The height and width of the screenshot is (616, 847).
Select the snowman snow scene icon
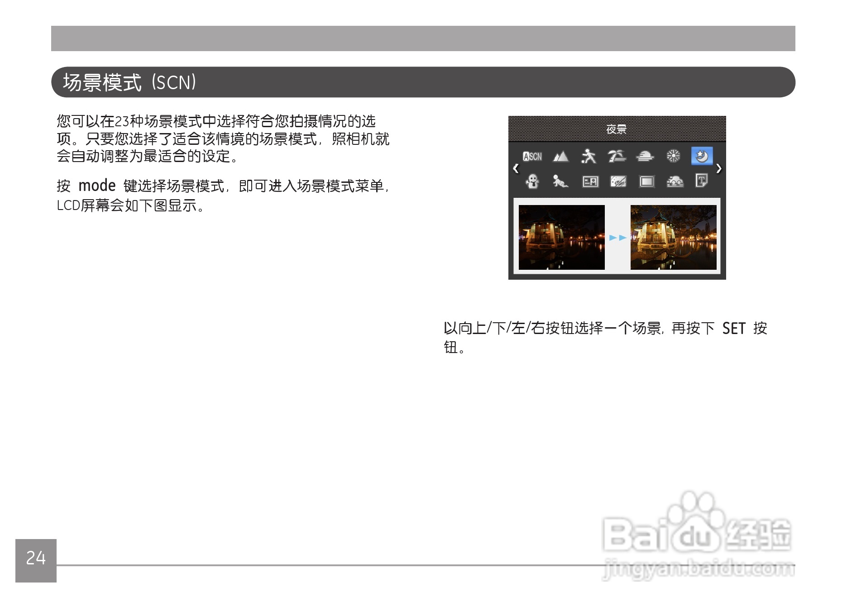(x=532, y=181)
